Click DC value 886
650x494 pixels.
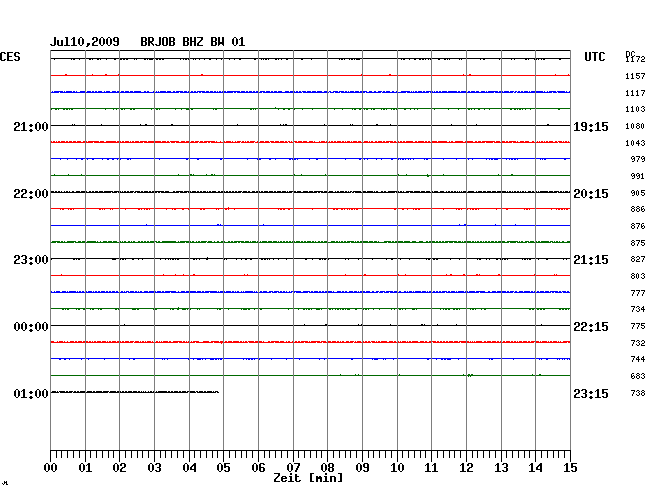[638, 209]
